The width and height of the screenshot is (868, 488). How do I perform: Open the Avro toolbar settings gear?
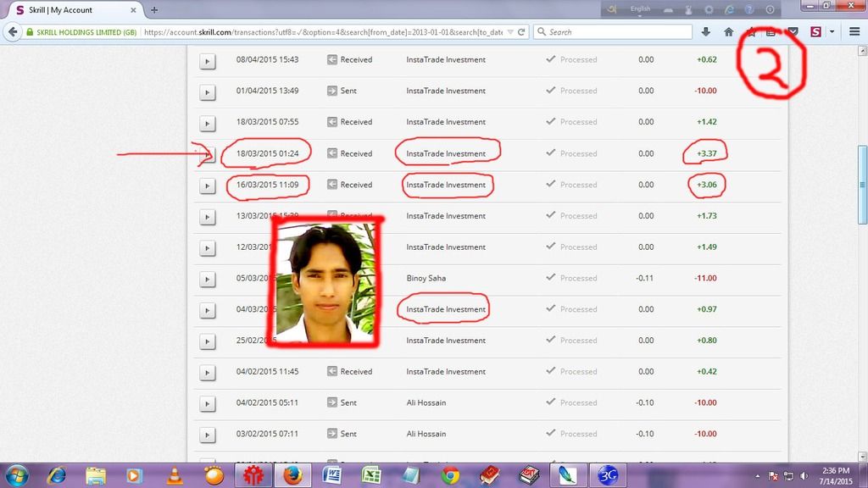tap(709, 9)
